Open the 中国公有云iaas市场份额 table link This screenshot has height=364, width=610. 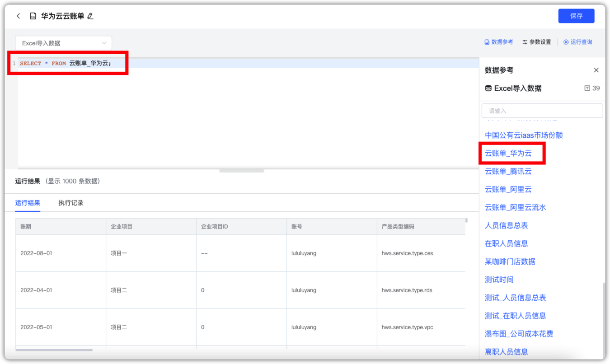click(524, 135)
